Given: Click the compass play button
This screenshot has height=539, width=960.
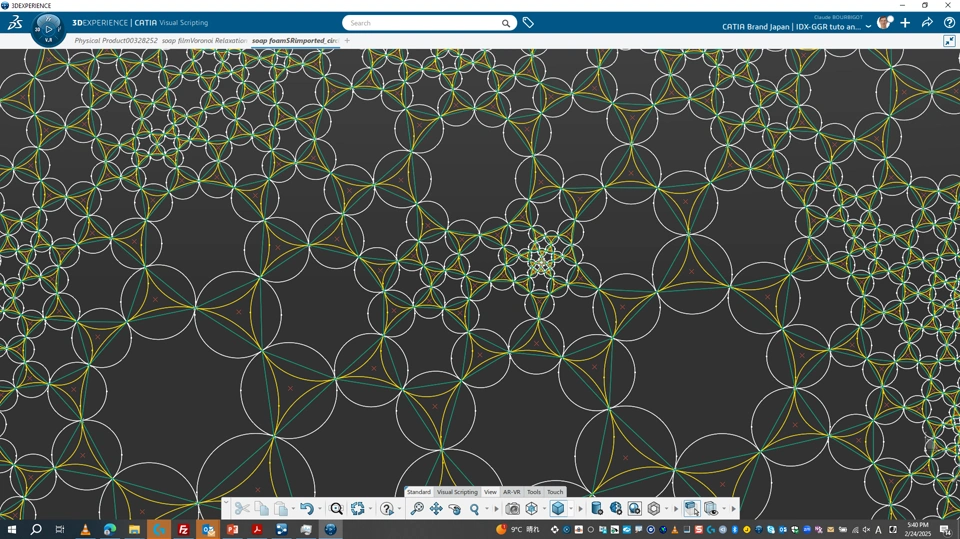Looking at the screenshot, I should tap(49, 29).
